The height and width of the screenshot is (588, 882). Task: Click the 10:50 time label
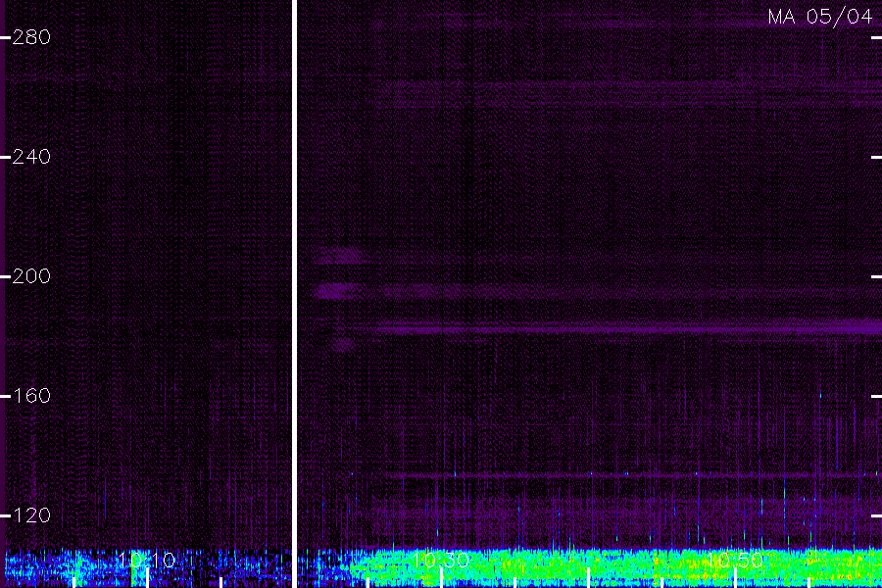point(735,560)
